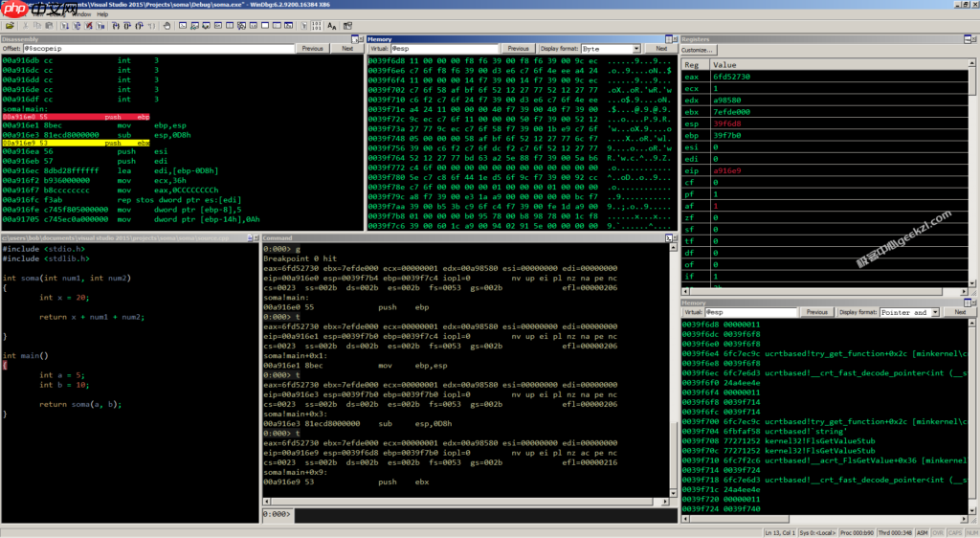Open the Window menu
This screenshot has width=980, height=538.
point(80,14)
